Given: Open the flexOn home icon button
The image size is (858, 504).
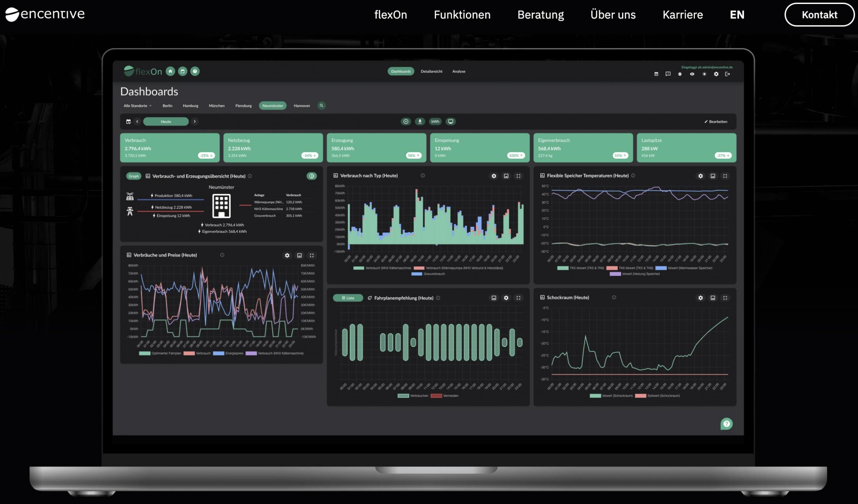Looking at the screenshot, I should [x=170, y=71].
